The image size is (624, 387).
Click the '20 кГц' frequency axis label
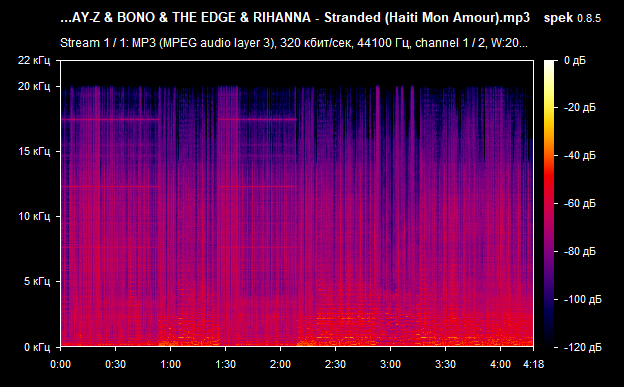(x=34, y=86)
